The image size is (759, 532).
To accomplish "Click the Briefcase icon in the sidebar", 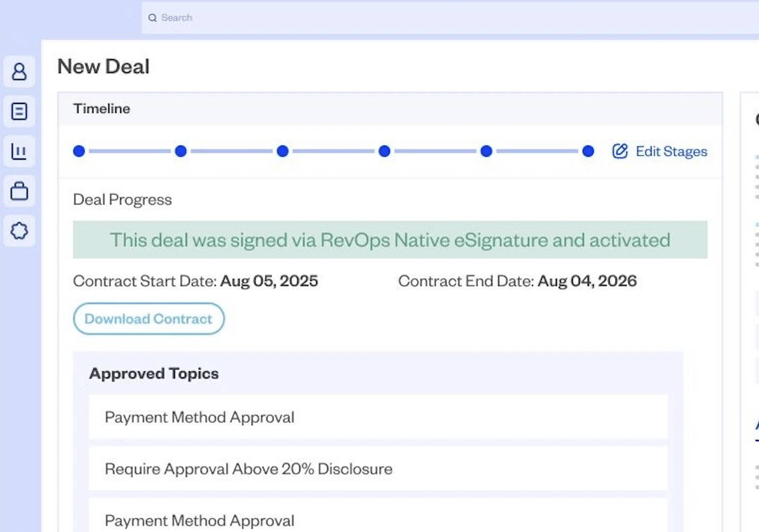I will click(x=19, y=191).
